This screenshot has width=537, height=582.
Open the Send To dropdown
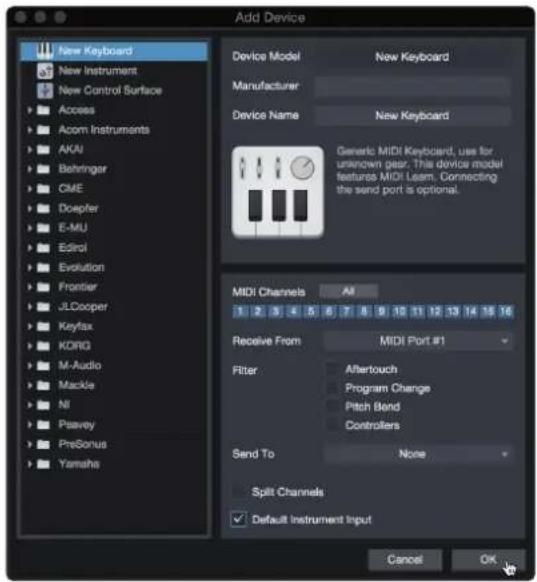point(418,454)
